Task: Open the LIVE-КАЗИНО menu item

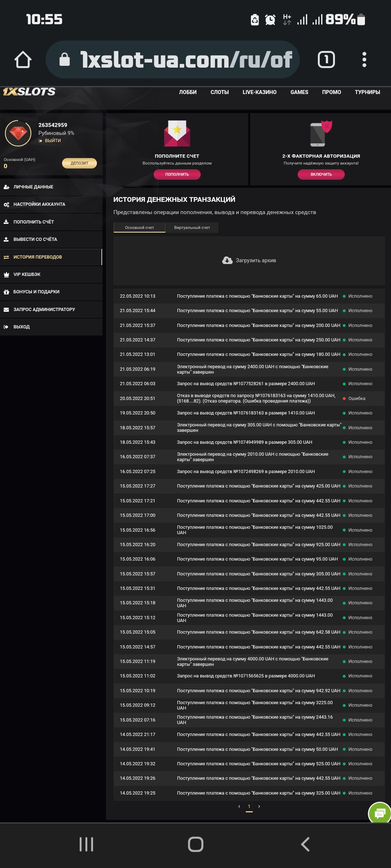Action: [x=259, y=92]
